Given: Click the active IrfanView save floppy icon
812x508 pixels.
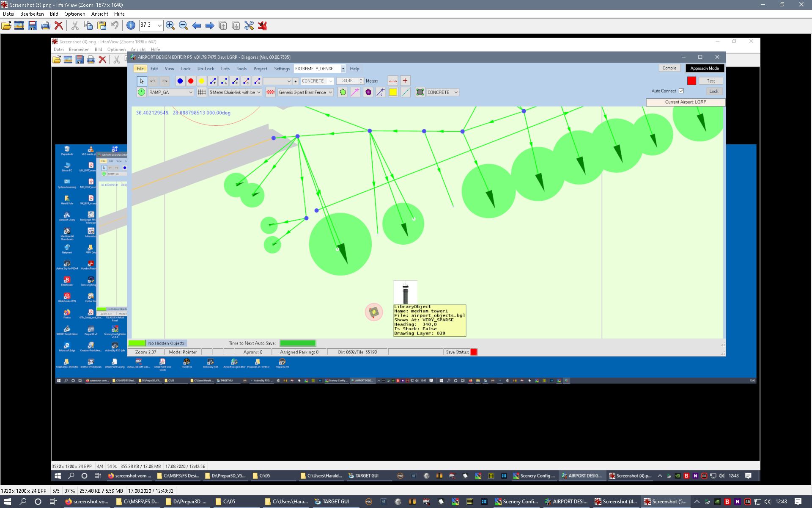Looking at the screenshot, I should pos(33,25).
